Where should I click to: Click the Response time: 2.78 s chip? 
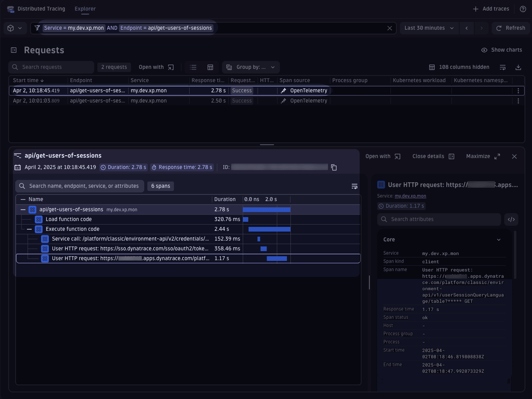pyautogui.click(x=182, y=167)
